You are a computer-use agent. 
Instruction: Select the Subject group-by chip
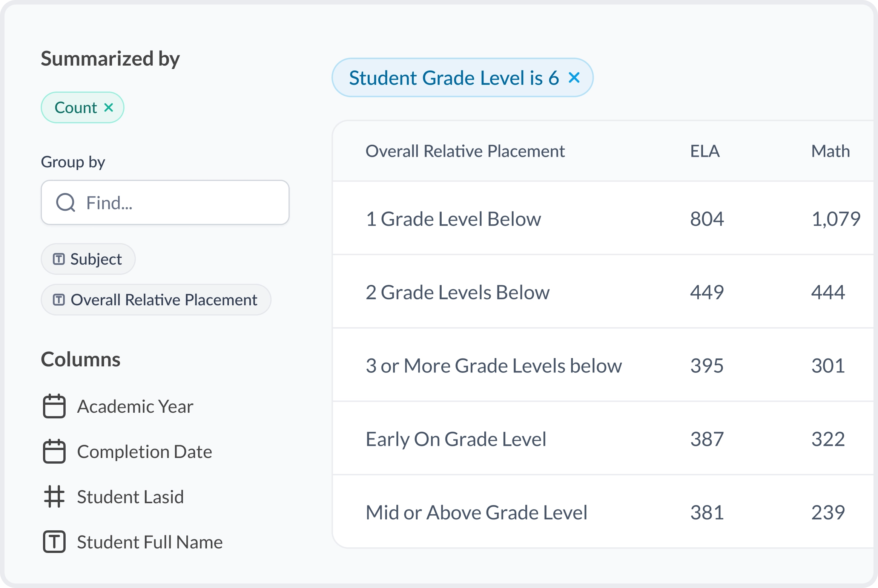(88, 259)
